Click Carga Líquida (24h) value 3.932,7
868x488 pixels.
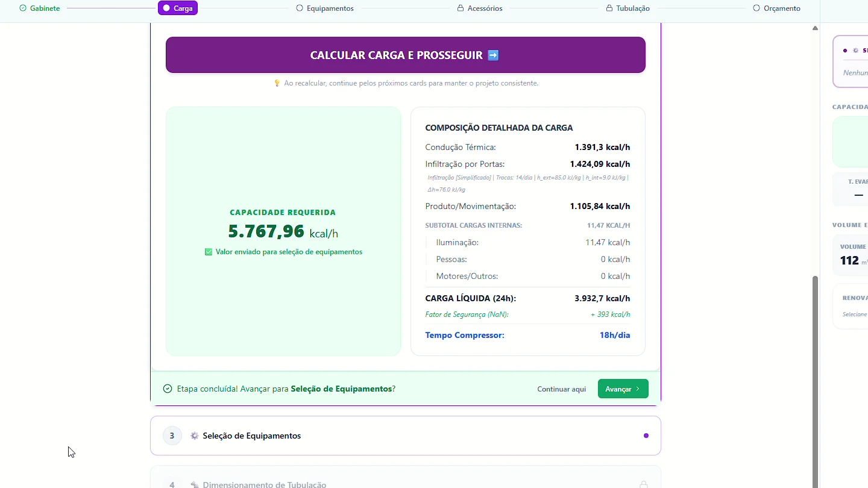tap(602, 298)
